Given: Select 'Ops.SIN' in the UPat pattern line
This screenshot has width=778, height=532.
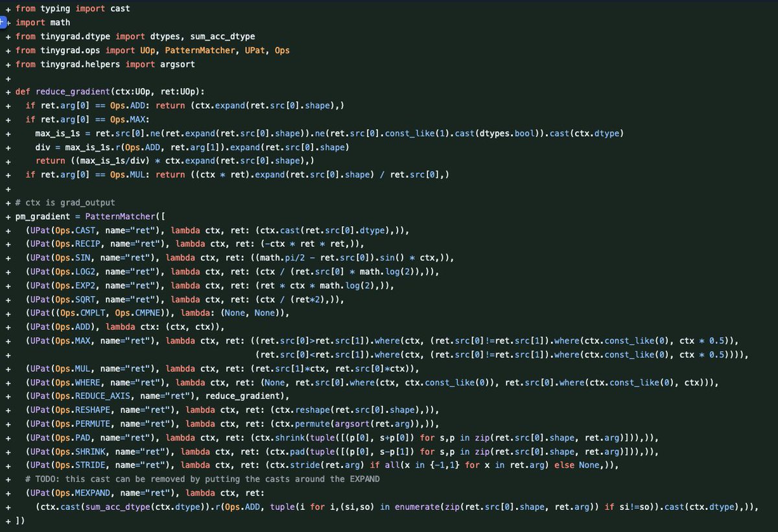Looking at the screenshot, I should (x=73, y=258).
